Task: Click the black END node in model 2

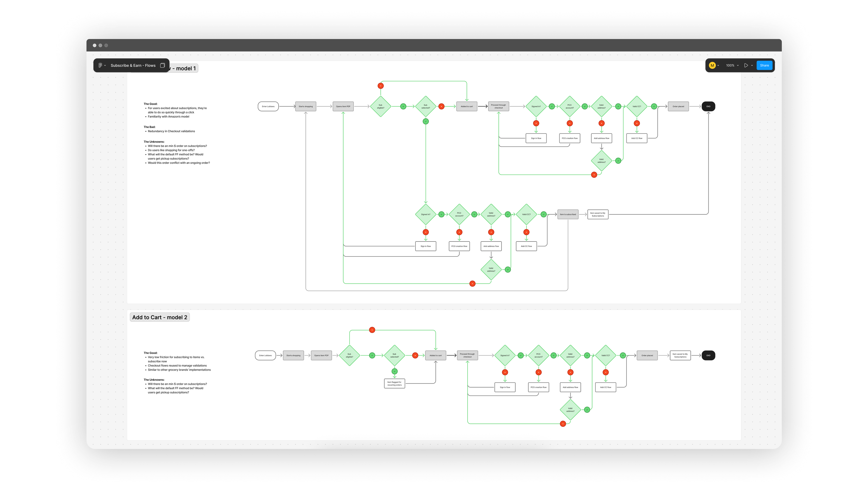Action: coord(708,355)
